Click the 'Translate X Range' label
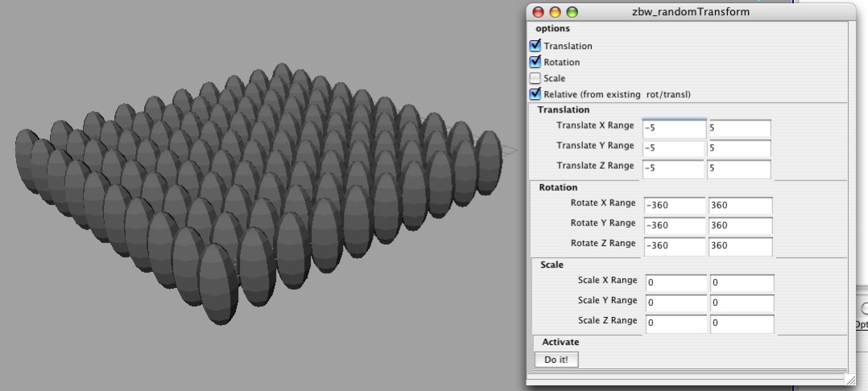The image size is (868, 391). coord(595,126)
